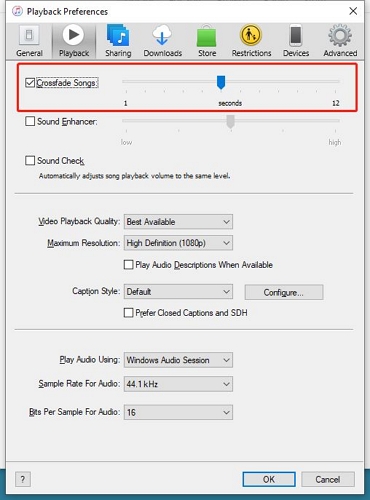370x500 pixels.
Task: Expand the Video Playback Quality dropdown
Action: pyautogui.click(x=178, y=222)
